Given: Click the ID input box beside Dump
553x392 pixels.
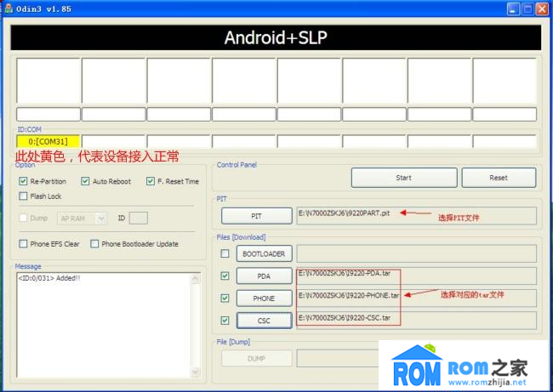Looking at the screenshot, I should pos(138,219).
